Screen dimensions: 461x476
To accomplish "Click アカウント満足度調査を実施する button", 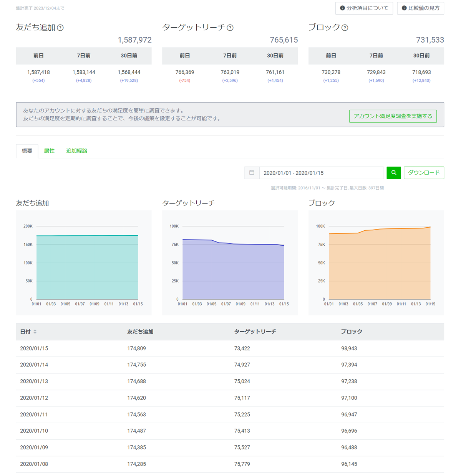I will point(393,116).
